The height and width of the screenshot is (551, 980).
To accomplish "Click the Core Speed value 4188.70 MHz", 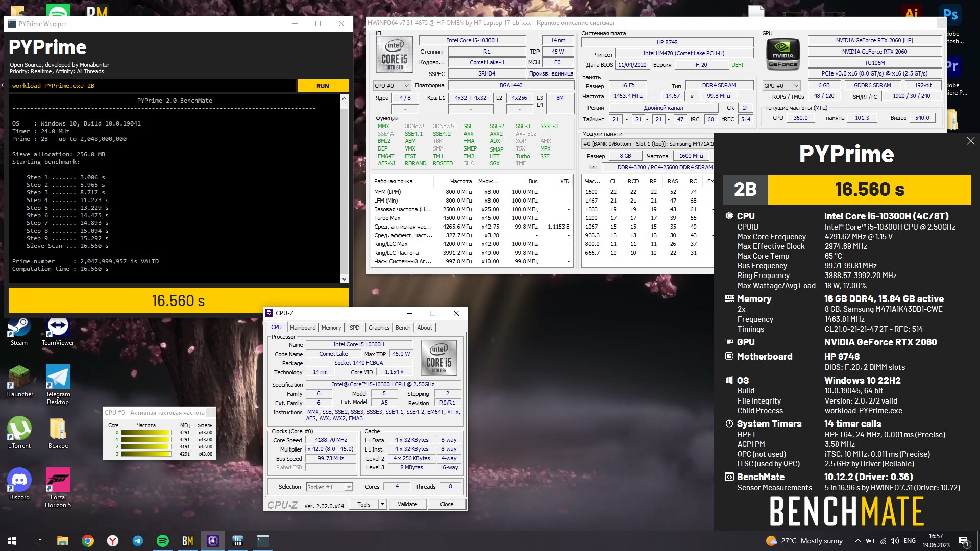I will pyautogui.click(x=331, y=440).
